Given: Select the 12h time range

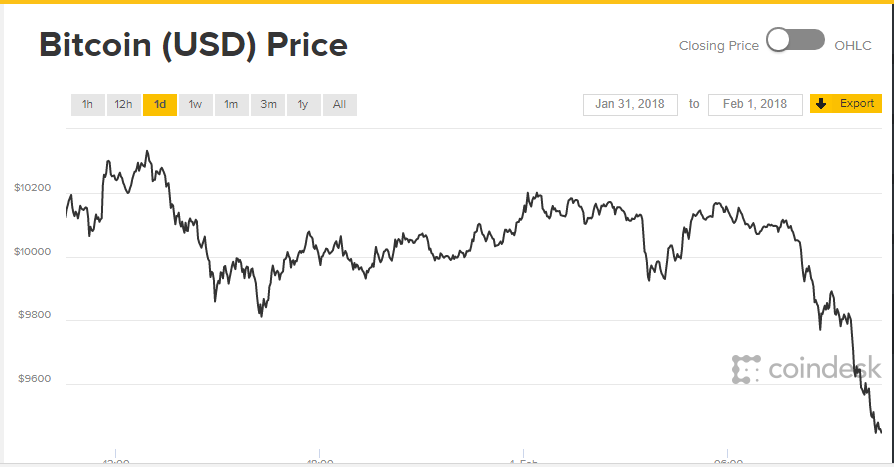Looking at the screenshot, I should [x=123, y=104].
